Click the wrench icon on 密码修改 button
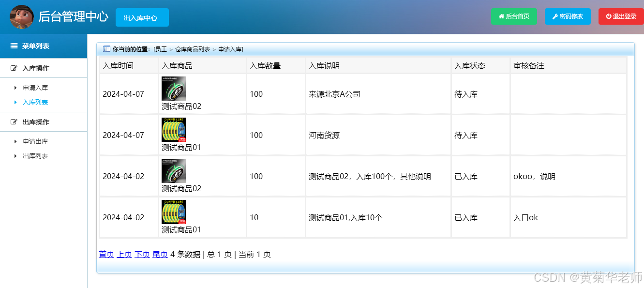The width and height of the screenshot is (644, 288). (x=555, y=16)
